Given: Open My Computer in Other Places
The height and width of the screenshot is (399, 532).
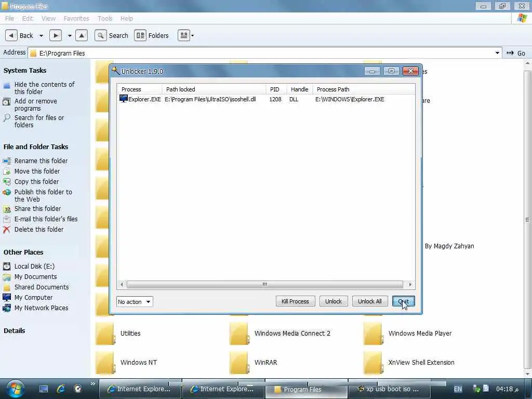Looking at the screenshot, I should point(33,297).
